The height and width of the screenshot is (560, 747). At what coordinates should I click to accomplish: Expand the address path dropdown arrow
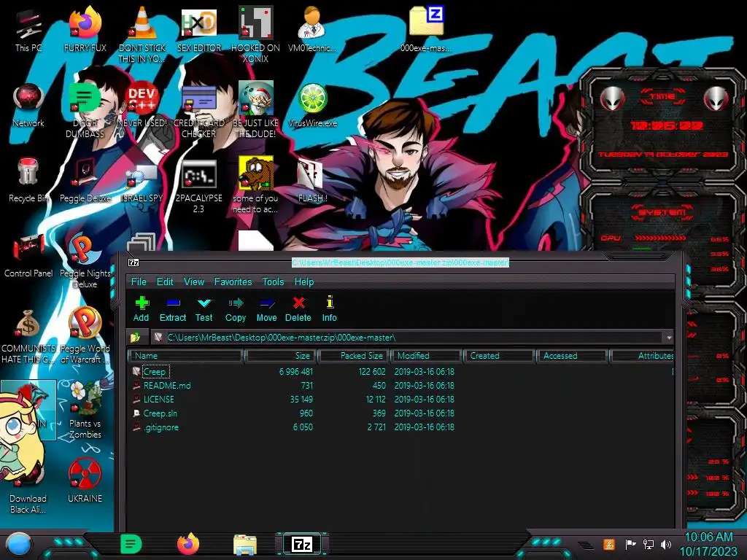(669, 338)
